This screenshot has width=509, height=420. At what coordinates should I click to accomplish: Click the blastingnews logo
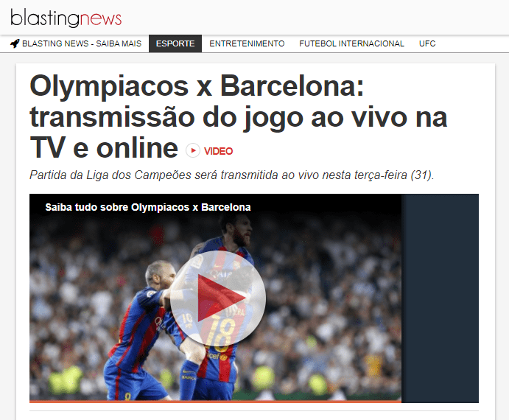[x=66, y=18]
